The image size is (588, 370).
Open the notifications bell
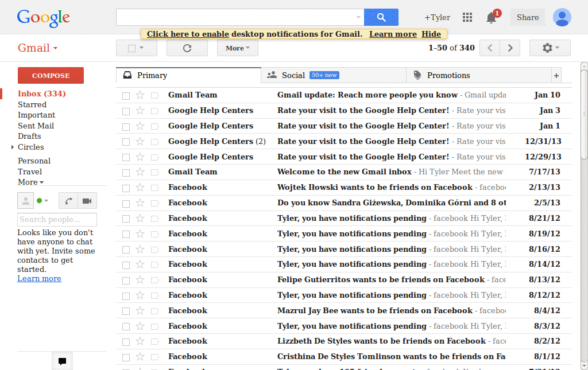pyautogui.click(x=492, y=18)
